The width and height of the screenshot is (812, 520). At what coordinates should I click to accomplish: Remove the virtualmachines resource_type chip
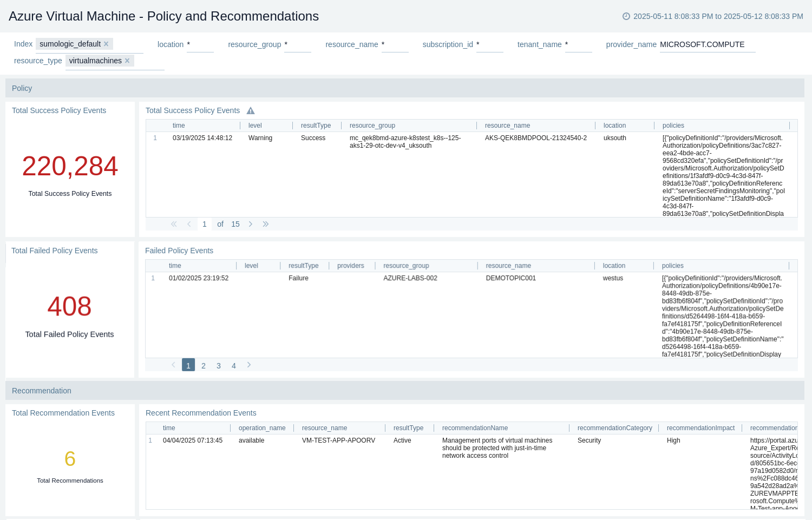click(x=127, y=61)
